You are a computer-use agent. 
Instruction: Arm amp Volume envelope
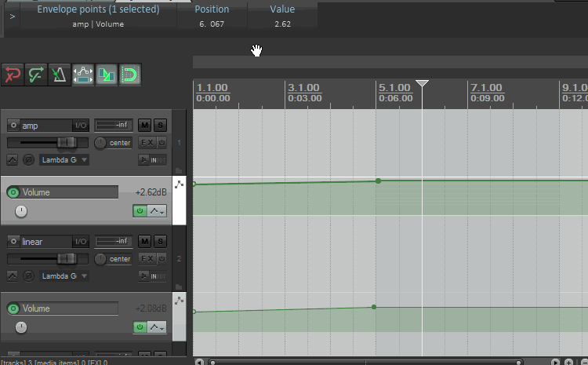tap(13, 192)
